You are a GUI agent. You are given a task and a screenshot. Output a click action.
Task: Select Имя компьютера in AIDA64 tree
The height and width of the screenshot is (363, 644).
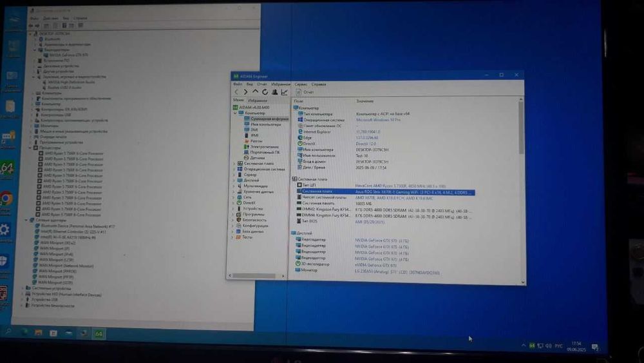pyautogui.click(x=263, y=124)
